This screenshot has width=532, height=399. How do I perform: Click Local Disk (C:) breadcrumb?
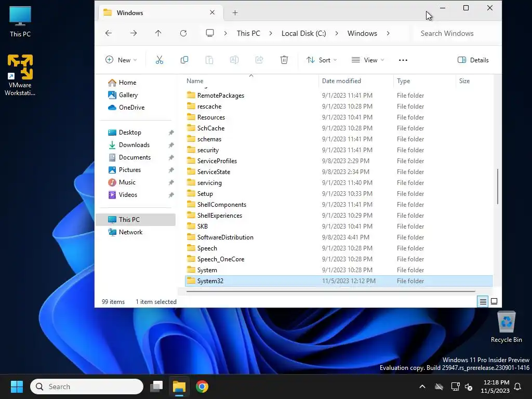coord(303,33)
